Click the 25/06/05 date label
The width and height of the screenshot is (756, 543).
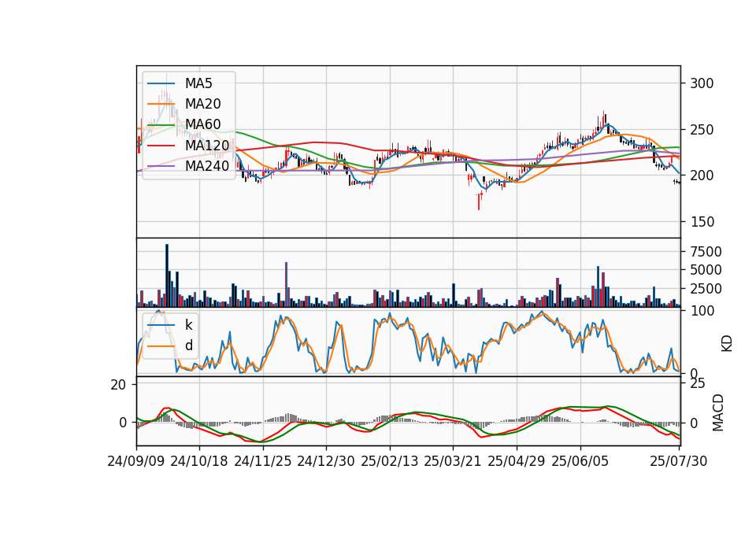click(x=580, y=461)
